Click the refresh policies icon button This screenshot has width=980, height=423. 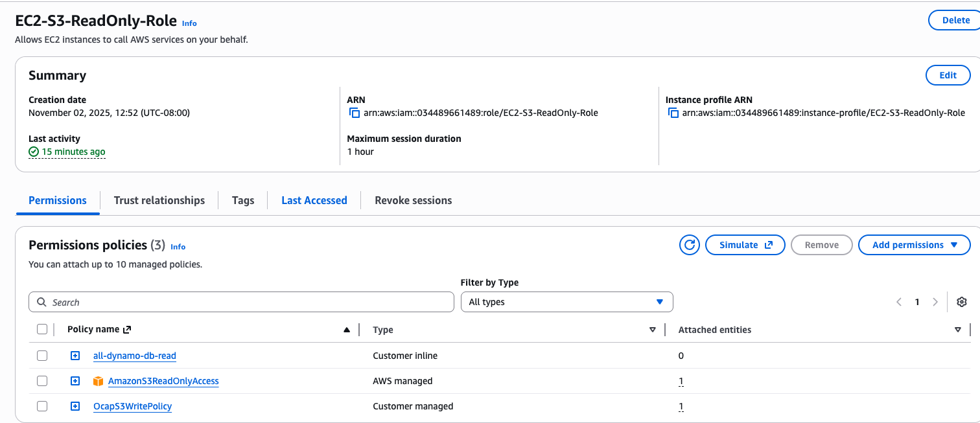690,245
